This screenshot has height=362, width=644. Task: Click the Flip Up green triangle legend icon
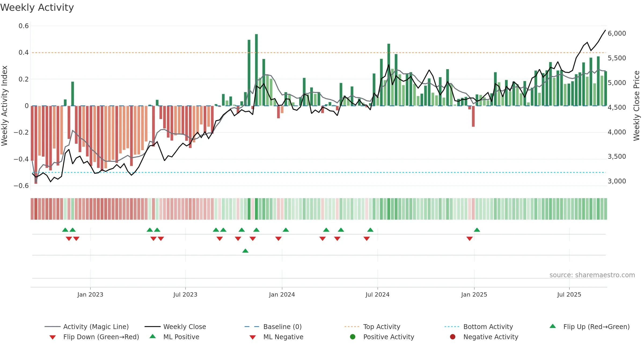coord(553,326)
